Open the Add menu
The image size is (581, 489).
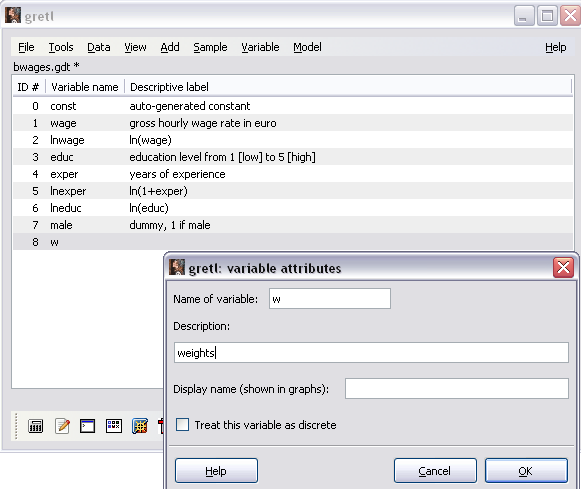tap(170, 47)
